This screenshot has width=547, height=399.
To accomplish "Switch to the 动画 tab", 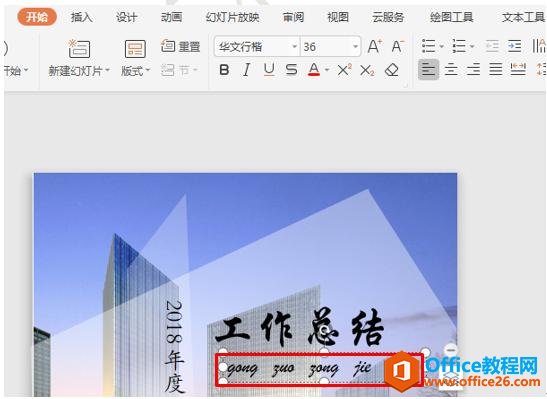I will 171,17.
